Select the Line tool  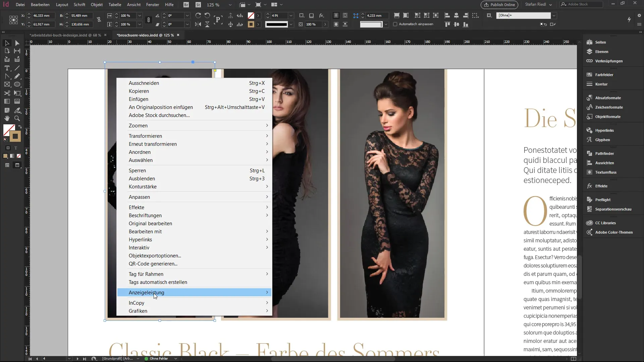(x=17, y=68)
